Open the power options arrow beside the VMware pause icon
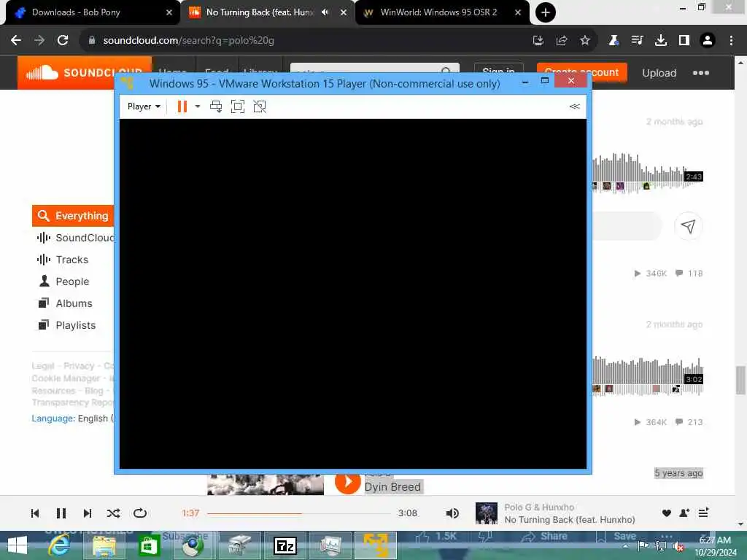747x560 pixels. tap(198, 106)
